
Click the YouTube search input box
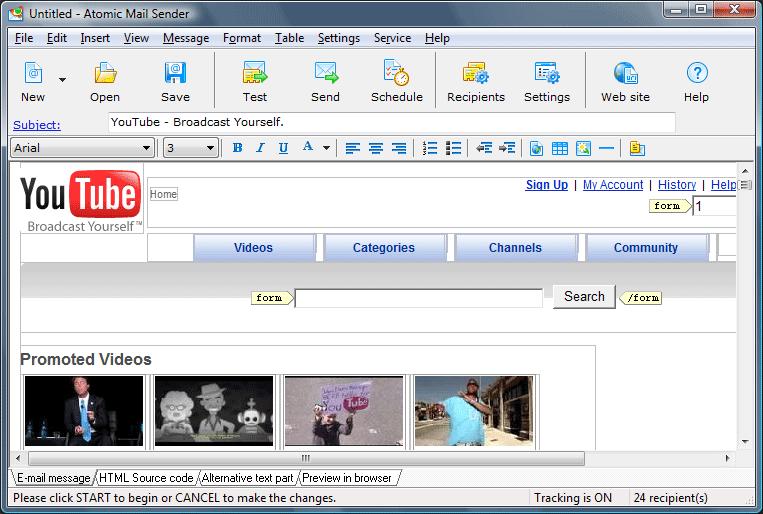[x=418, y=298]
